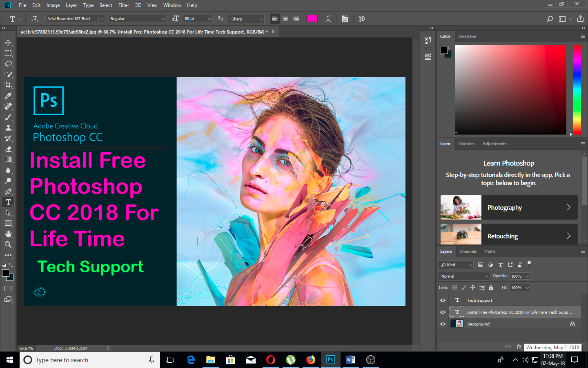Hide the Install Free Photoshop text layer
Viewport: 588px width, 368px height.
tap(443, 312)
